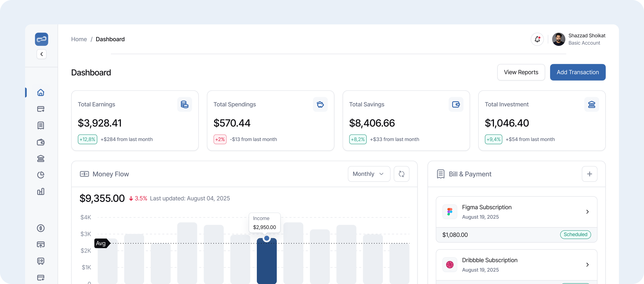Click the bank building sidebar icon
This screenshot has height=284, width=644.
[41, 159]
